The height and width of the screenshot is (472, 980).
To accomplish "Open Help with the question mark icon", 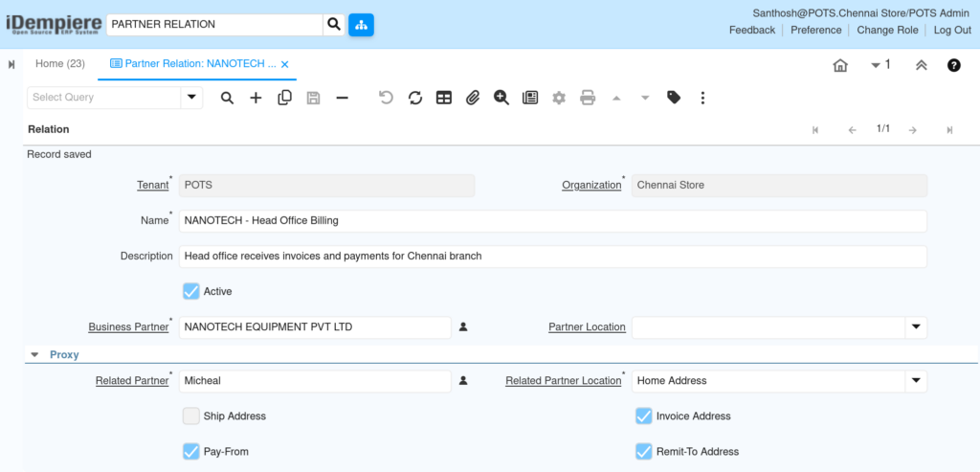I will pos(954,65).
